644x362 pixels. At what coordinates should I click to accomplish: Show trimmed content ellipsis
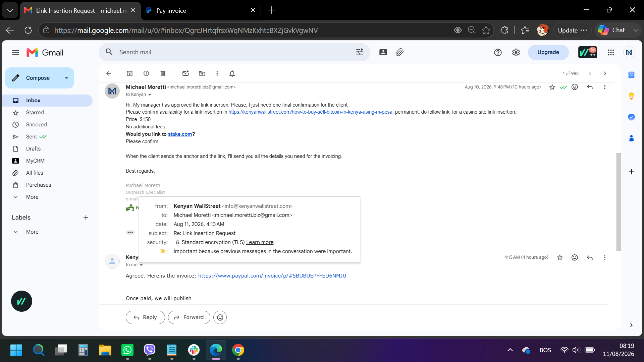[130, 232]
